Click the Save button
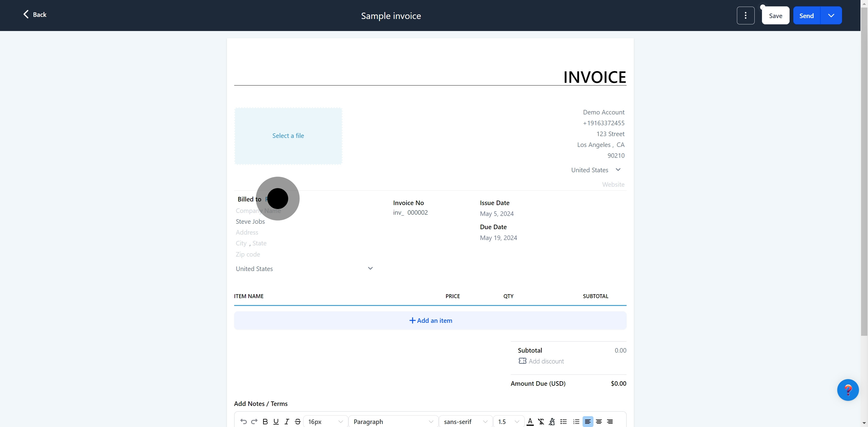This screenshot has width=868, height=427. pos(775,15)
